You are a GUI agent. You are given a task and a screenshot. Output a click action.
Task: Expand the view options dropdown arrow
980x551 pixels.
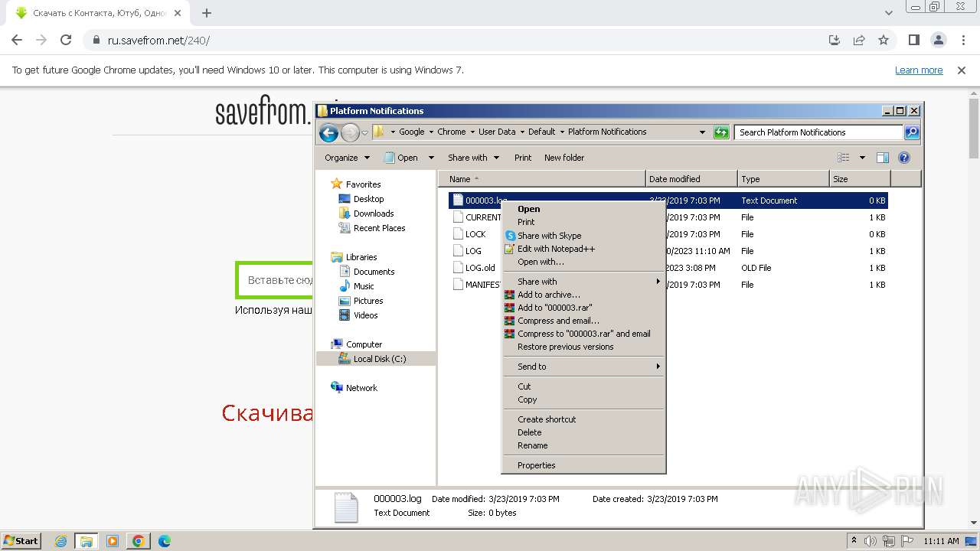pos(862,158)
